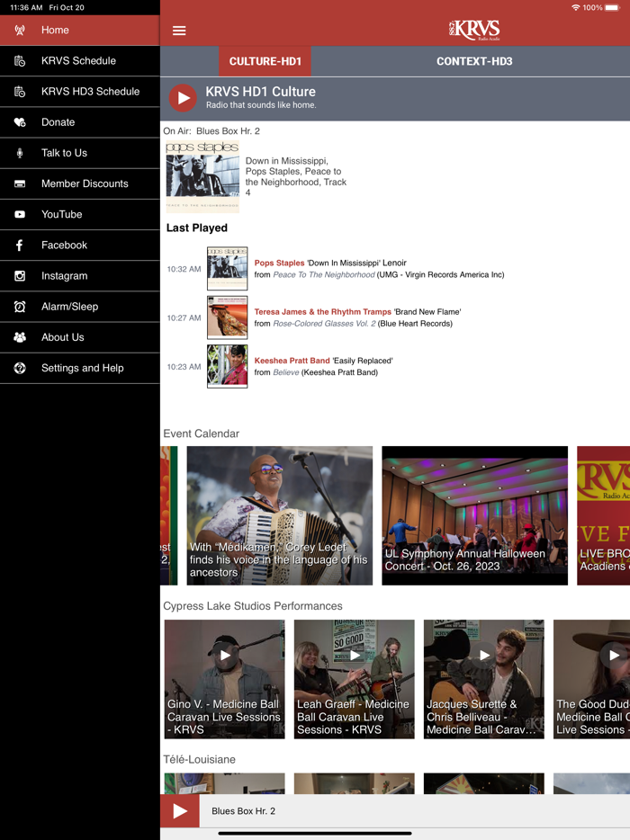The height and width of the screenshot is (840, 630).
Task: Tap the KRVS Schedule calendar icon
Action: tap(20, 61)
